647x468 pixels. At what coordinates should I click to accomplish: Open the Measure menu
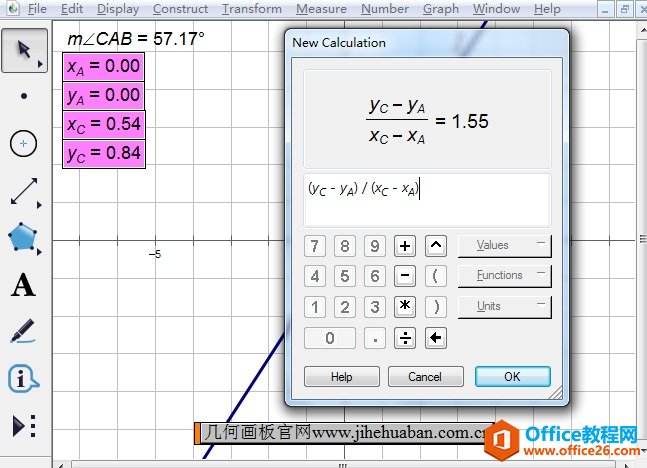[x=322, y=9]
